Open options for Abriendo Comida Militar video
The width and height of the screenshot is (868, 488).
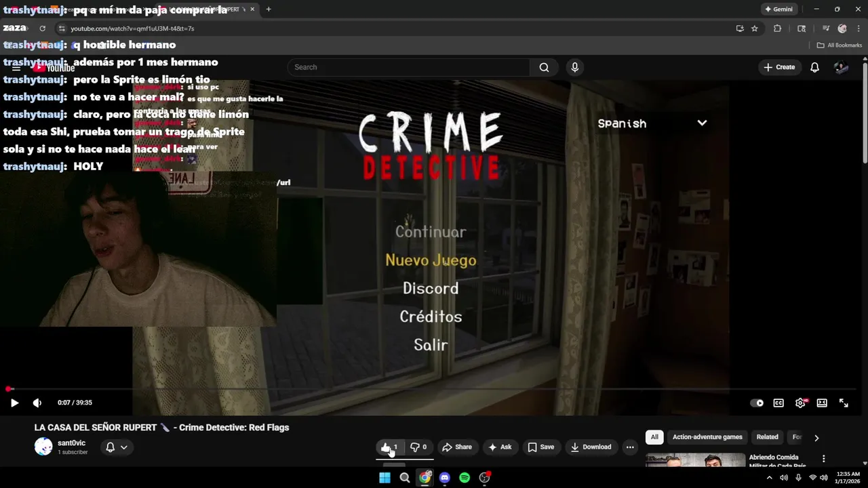click(x=824, y=459)
